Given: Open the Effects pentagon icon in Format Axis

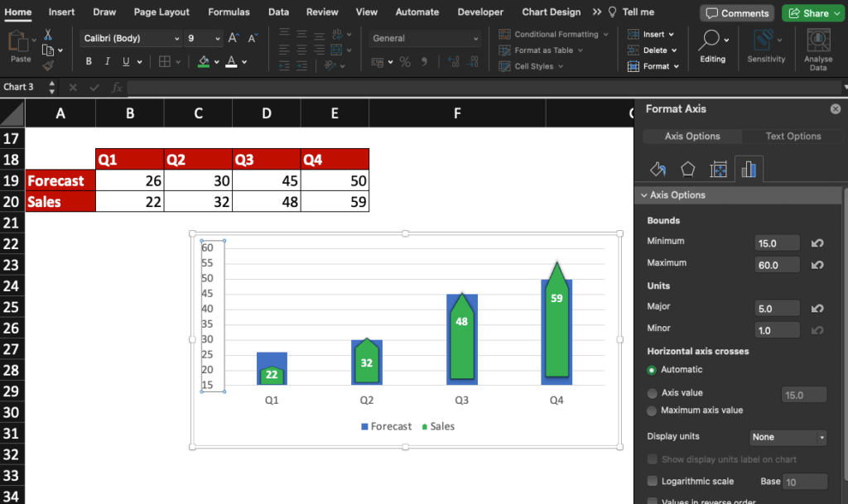Looking at the screenshot, I should tap(688, 169).
